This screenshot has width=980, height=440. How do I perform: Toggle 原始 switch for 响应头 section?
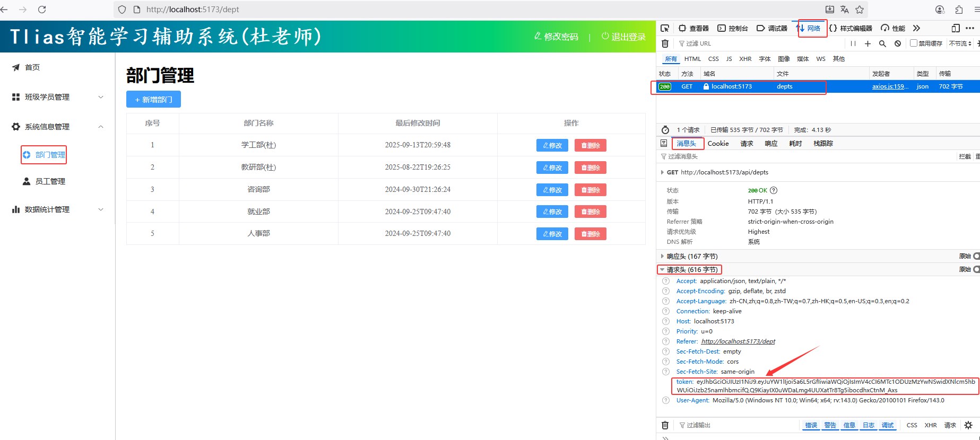976,256
